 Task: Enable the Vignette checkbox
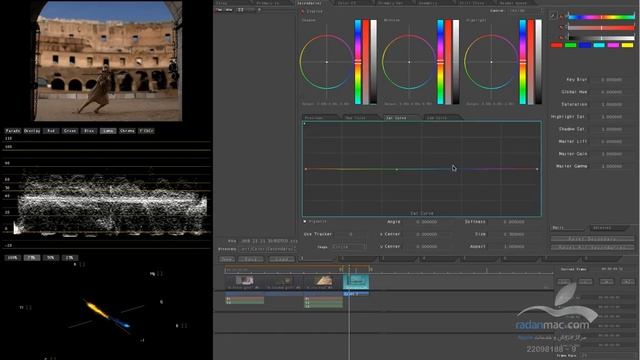click(x=304, y=222)
